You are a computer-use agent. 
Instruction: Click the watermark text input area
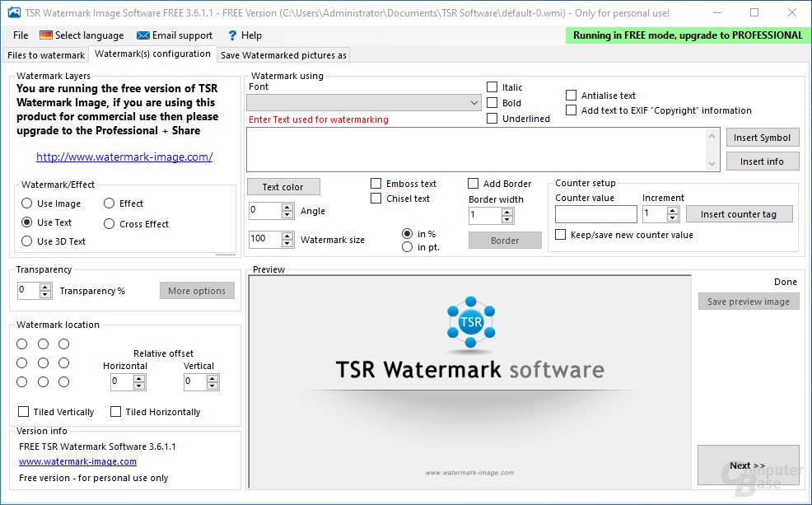477,150
